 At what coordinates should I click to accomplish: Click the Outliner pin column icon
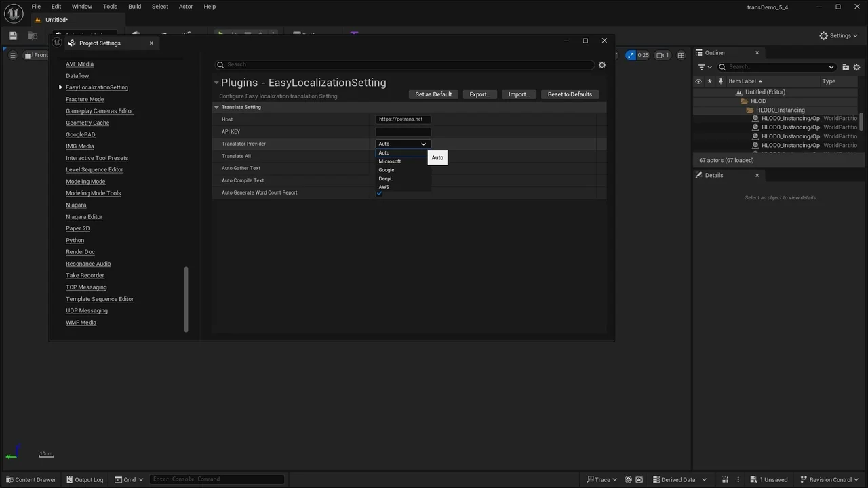[x=720, y=81]
